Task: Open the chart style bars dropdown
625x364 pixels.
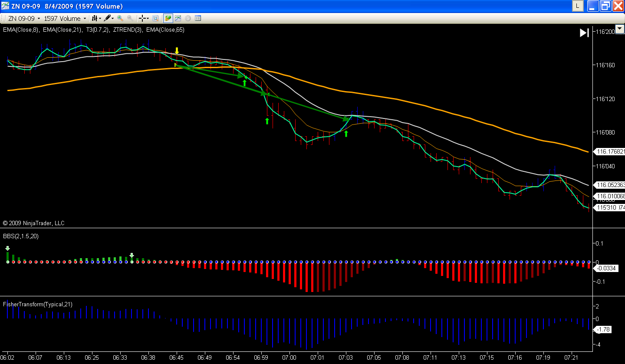Action: click(96, 18)
